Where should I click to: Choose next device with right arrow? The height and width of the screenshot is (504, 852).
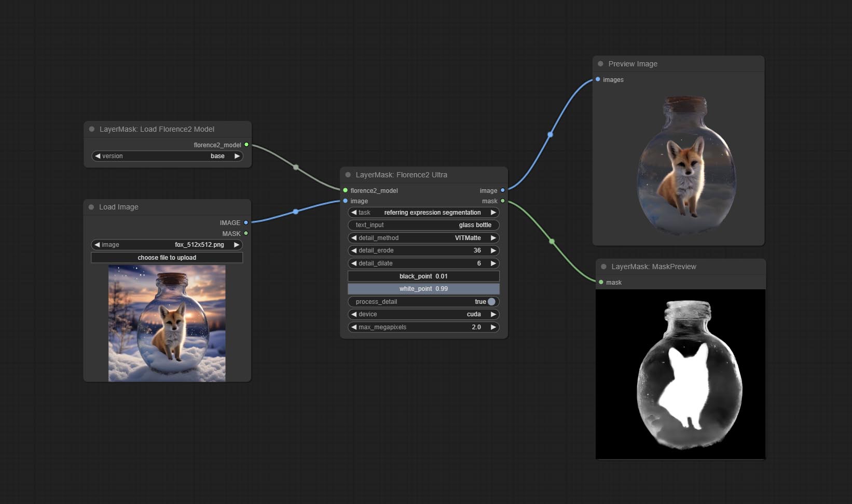coord(493,314)
